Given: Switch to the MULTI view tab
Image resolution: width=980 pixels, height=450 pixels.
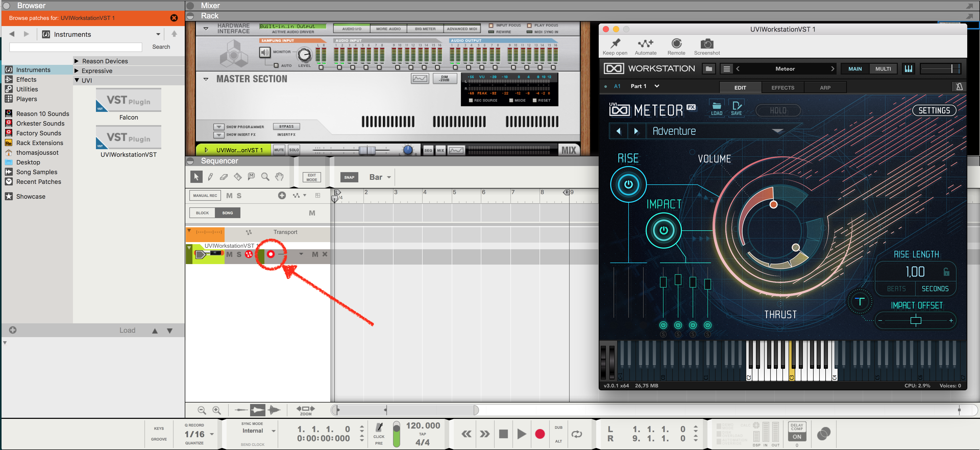Looking at the screenshot, I should click(883, 69).
